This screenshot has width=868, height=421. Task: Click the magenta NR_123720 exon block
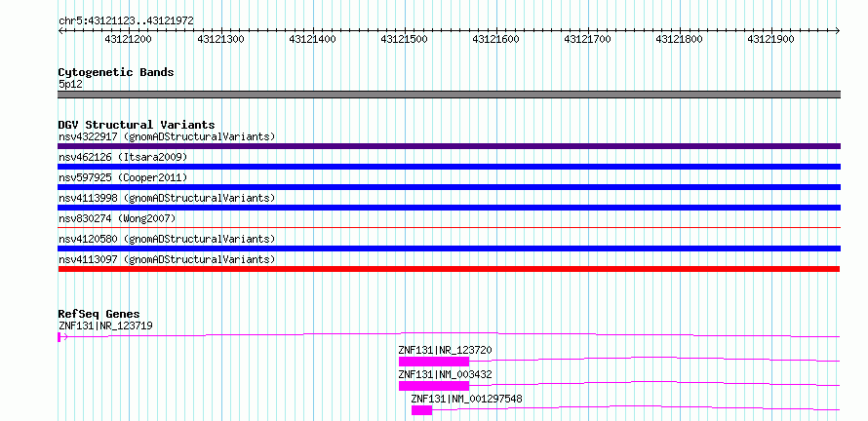[x=434, y=362]
